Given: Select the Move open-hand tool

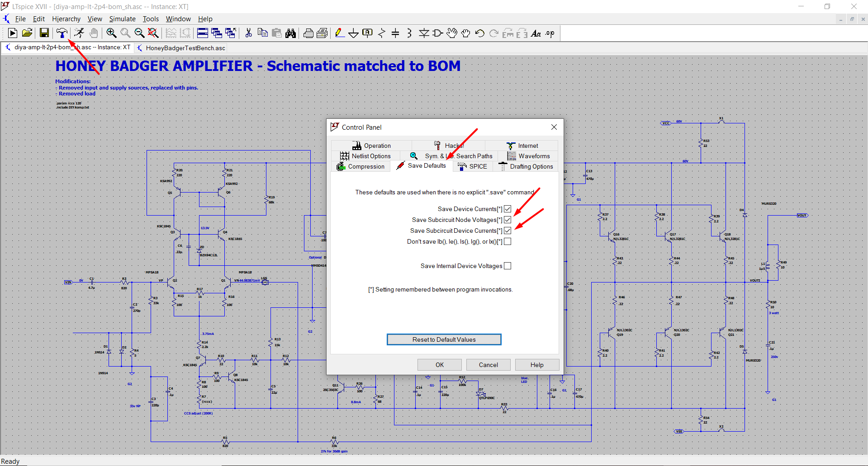Looking at the screenshot, I should click(x=452, y=33).
